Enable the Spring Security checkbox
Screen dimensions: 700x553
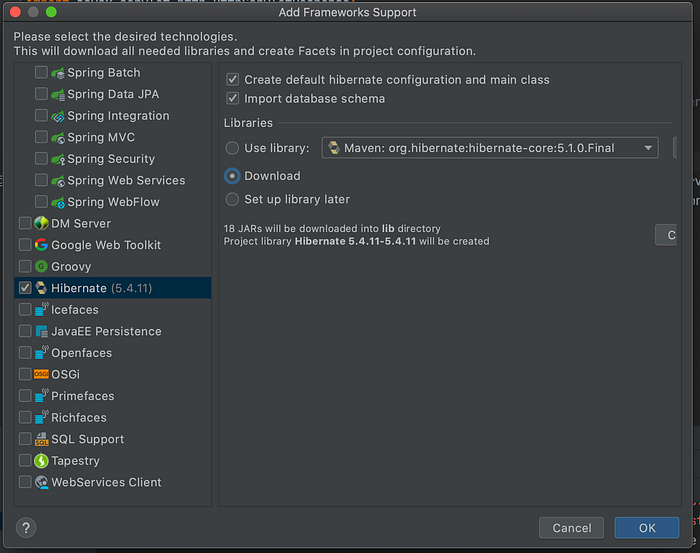tap(41, 159)
